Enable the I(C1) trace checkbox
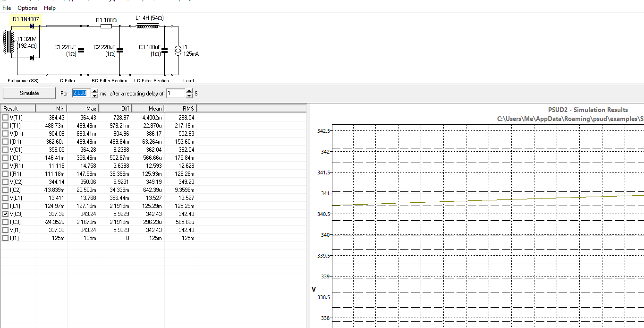The width and height of the screenshot is (644, 328). (x=6, y=157)
